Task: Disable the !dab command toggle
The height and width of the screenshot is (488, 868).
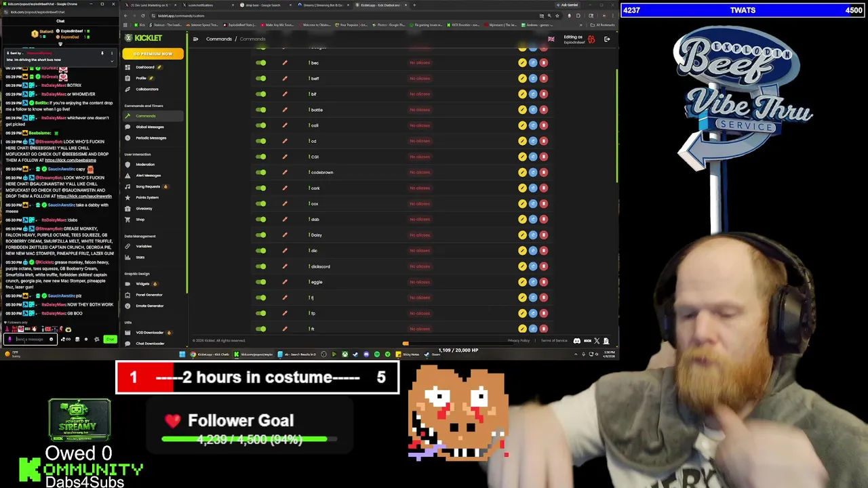Action: click(x=260, y=219)
